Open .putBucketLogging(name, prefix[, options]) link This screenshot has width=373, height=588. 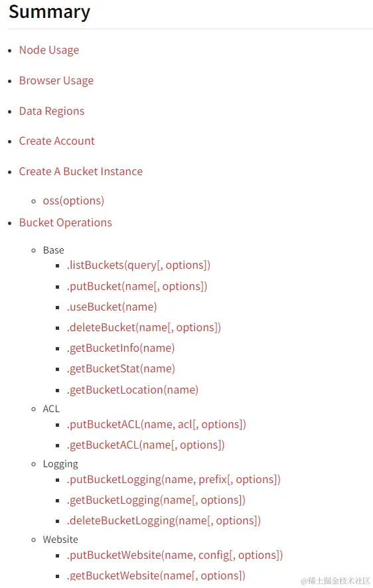pos(174,480)
